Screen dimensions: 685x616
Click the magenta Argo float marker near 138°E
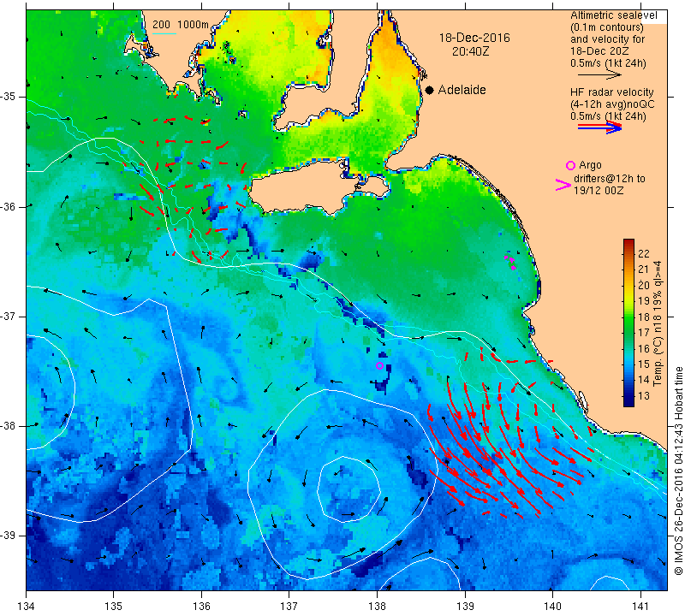coord(379,366)
